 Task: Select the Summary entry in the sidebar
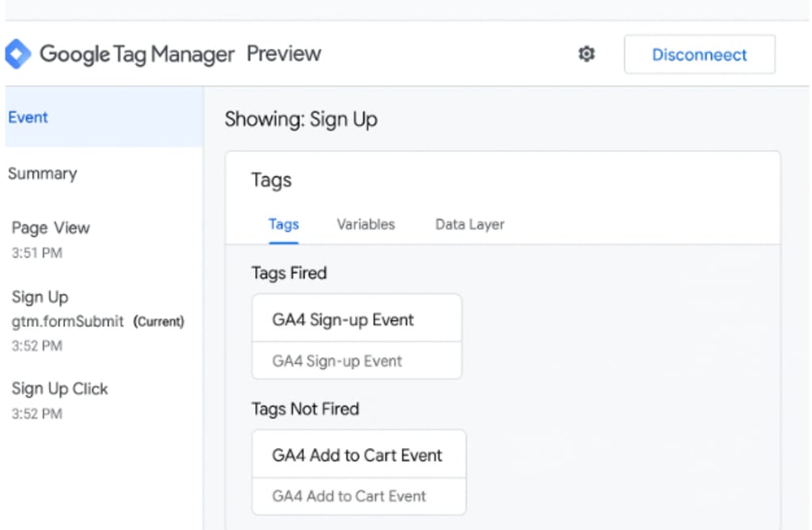tap(42, 174)
